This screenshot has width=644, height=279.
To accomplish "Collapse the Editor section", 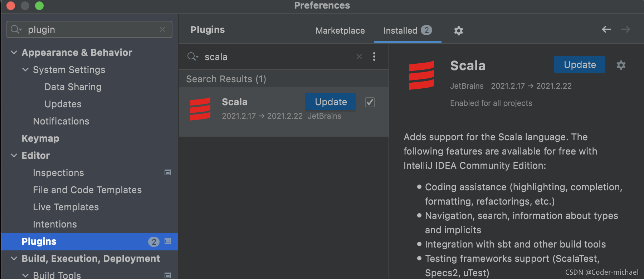I will coord(14,156).
